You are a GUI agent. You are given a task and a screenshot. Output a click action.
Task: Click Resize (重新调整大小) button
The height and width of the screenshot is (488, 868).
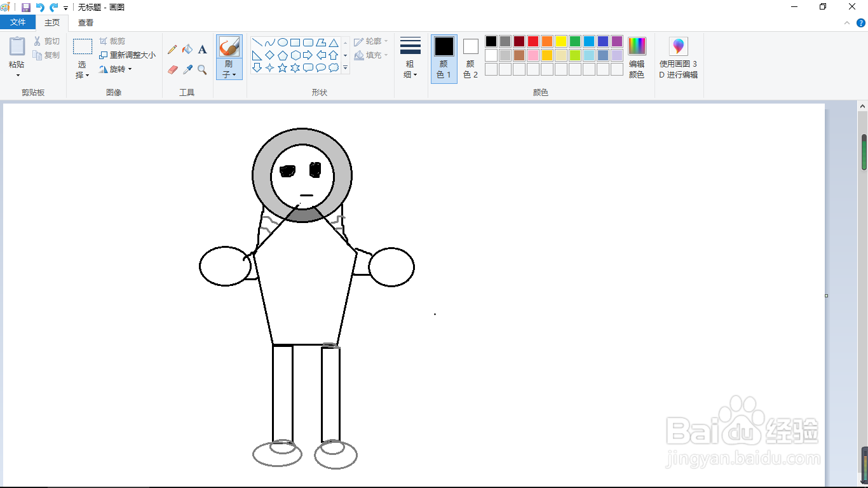point(127,55)
